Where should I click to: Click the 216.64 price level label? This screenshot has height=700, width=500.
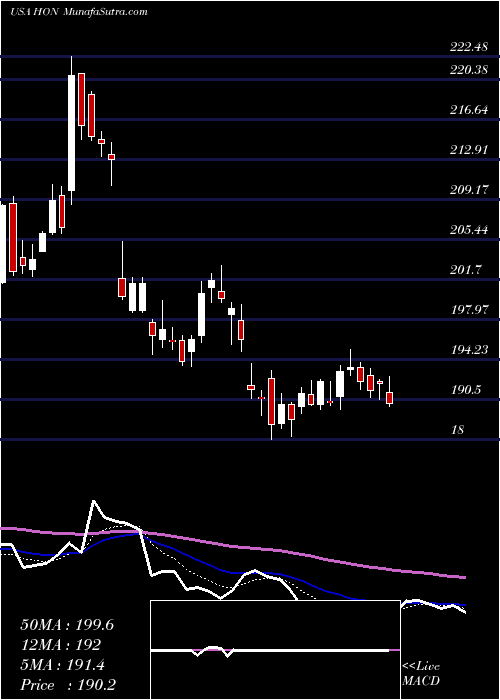pos(469,110)
